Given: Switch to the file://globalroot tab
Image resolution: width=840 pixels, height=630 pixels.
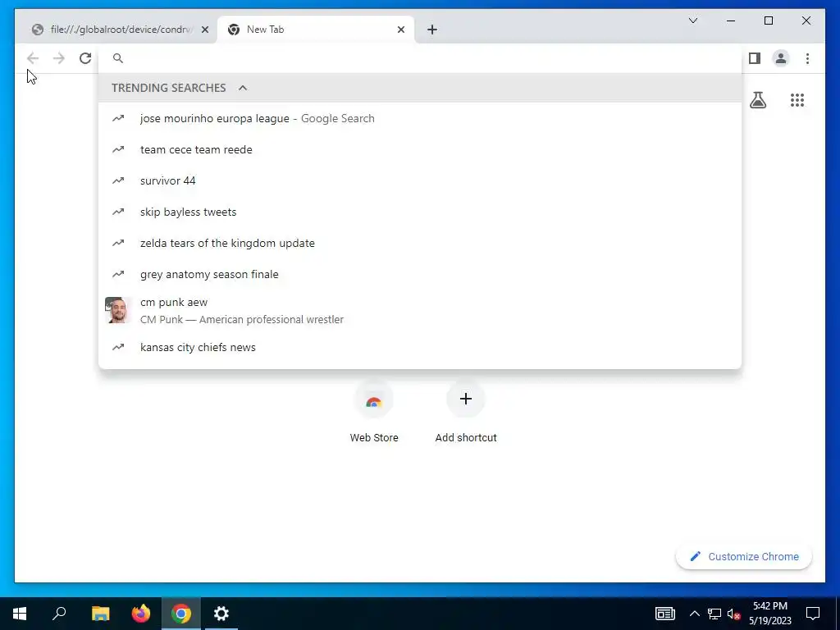Looking at the screenshot, I should point(116,30).
